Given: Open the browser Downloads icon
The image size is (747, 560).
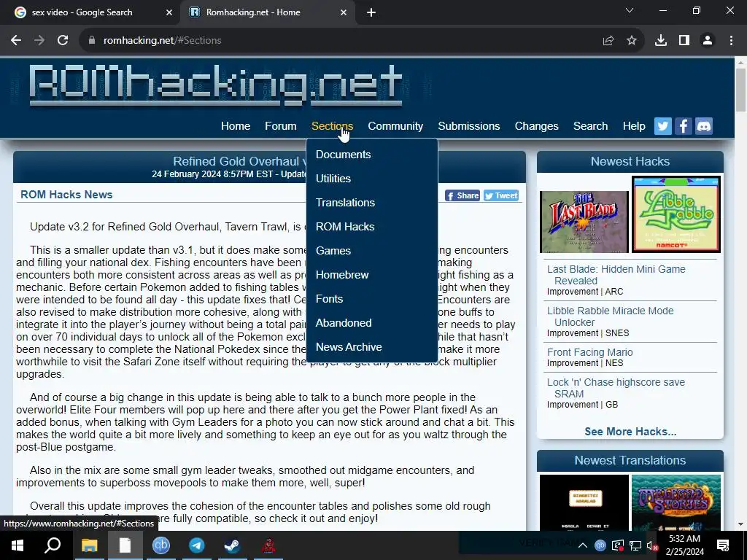Looking at the screenshot, I should [661, 41].
